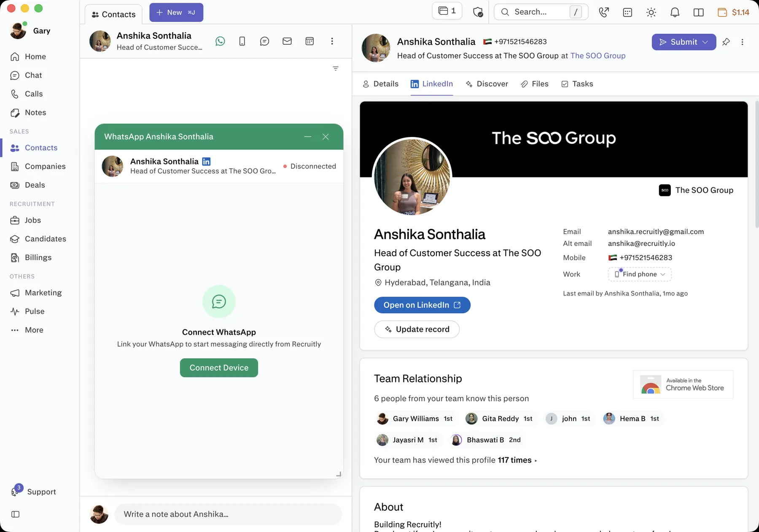Click the Connect Device button
This screenshot has height=532, width=759.
click(x=219, y=368)
